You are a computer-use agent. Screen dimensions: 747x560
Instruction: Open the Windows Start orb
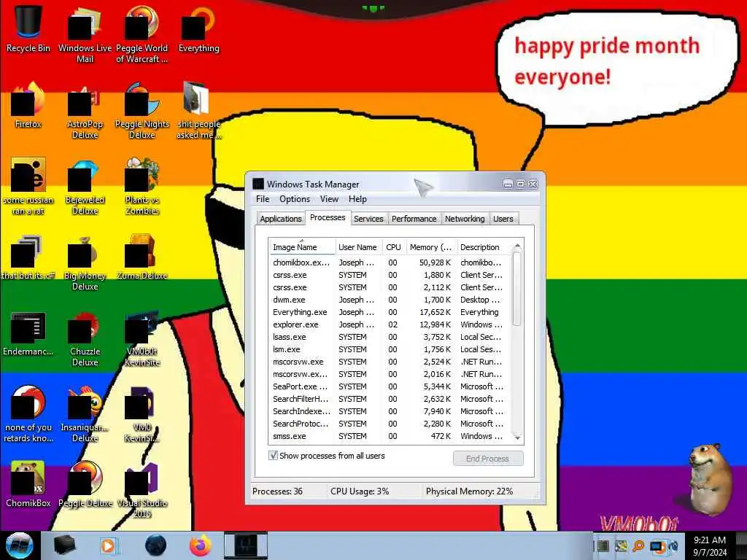(20, 545)
